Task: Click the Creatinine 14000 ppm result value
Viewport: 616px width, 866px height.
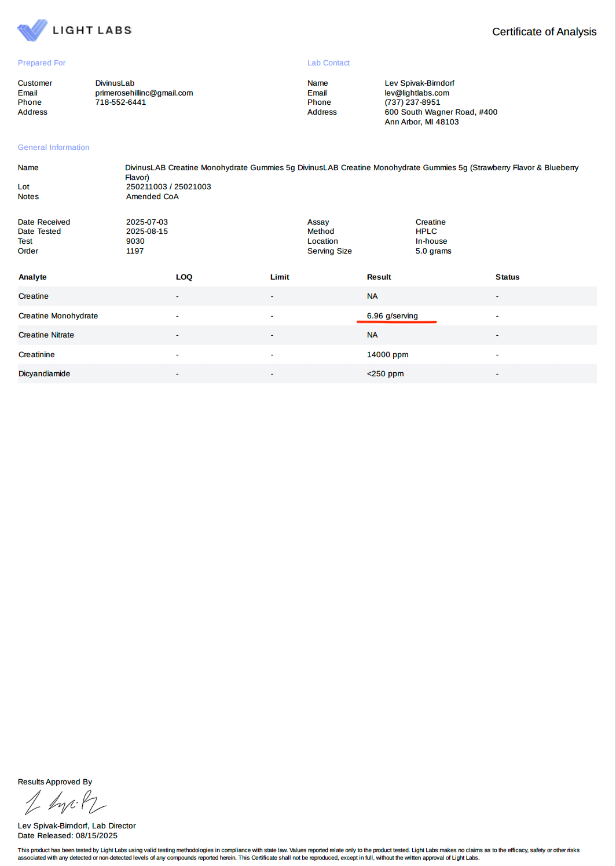Action: point(387,355)
